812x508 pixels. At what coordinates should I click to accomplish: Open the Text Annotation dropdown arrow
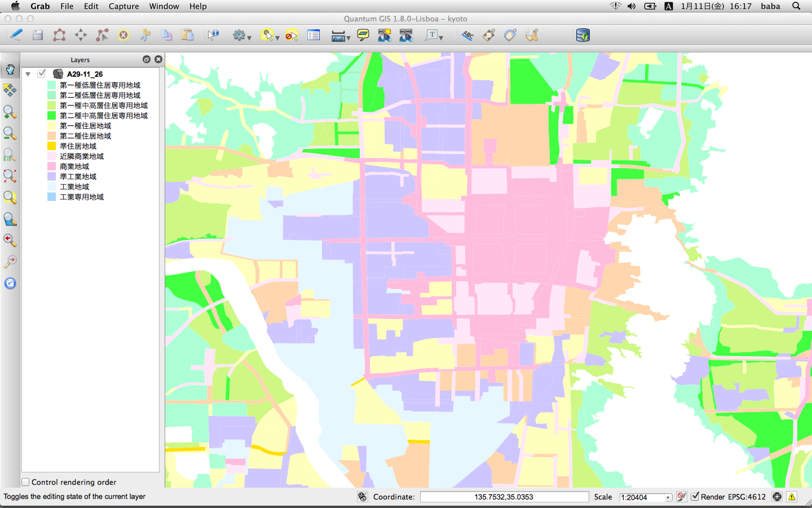[441, 38]
